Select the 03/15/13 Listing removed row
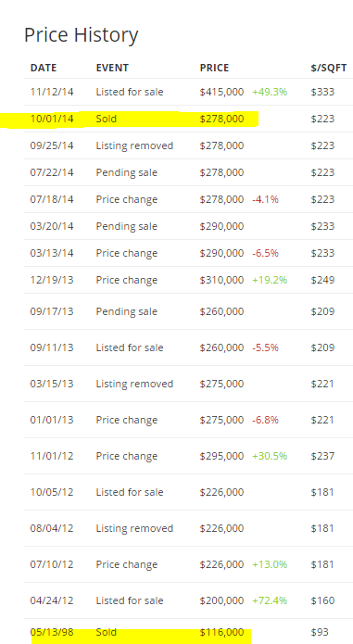The height and width of the screenshot is (644, 353). point(188,384)
